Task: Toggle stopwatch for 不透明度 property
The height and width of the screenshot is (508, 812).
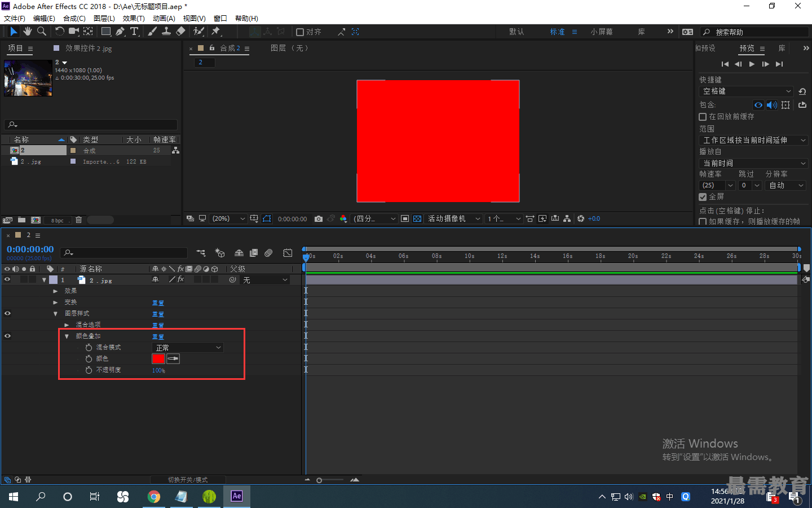Action: 89,370
